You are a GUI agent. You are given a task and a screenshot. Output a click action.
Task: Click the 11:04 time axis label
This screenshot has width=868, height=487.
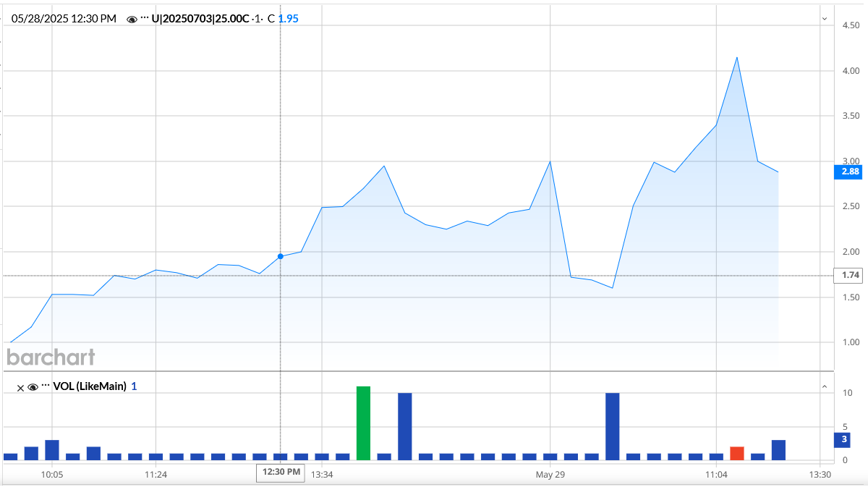pos(715,475)
